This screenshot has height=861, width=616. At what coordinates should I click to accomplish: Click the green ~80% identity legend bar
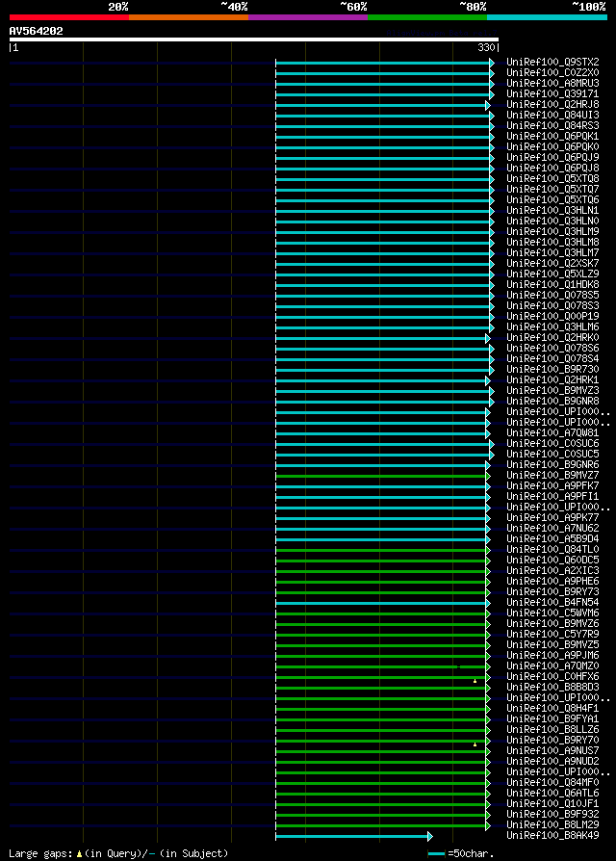pyautogui.click(x=427, y=17)
